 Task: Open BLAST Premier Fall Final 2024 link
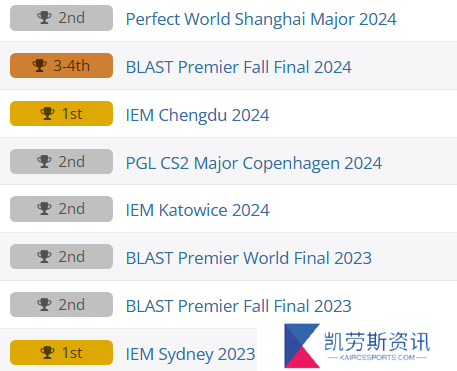(x=239, y=67)
